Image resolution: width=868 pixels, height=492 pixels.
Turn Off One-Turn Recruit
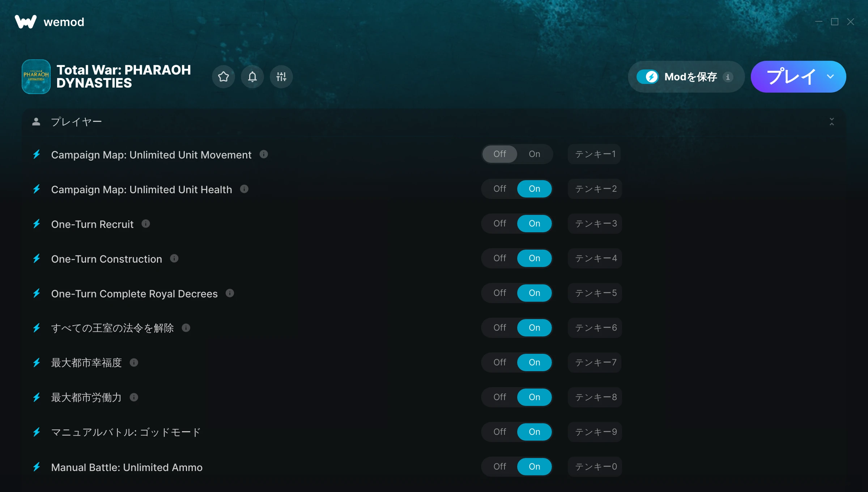pyautogui.click(x=500, y=224)
